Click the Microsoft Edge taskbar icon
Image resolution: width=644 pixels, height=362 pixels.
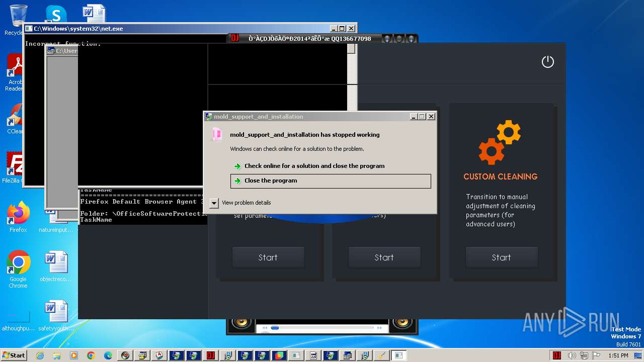[x=108, y=355]
